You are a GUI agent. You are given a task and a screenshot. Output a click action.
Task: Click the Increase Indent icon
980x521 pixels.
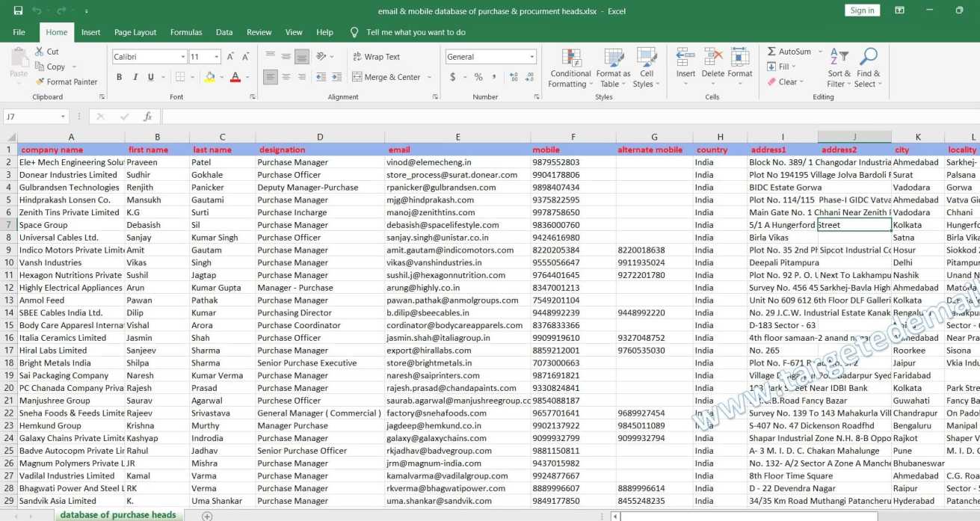pos(338,77)
